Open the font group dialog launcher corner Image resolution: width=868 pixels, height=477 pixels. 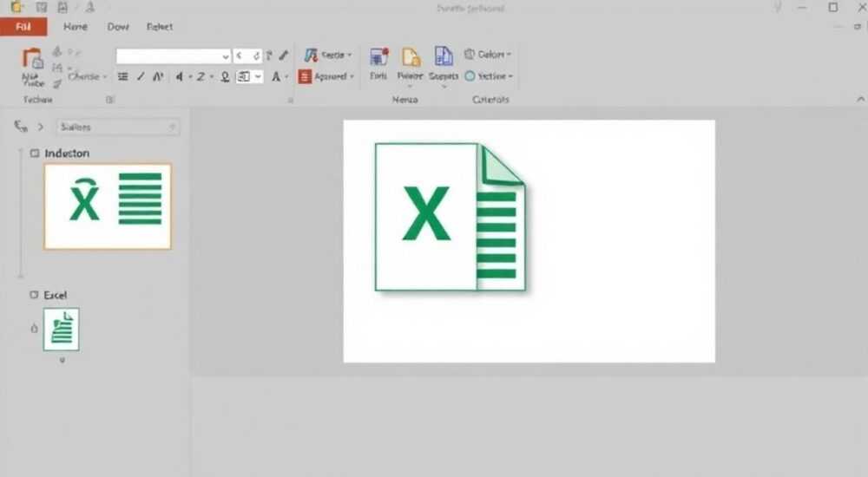(x=290, y=100)
